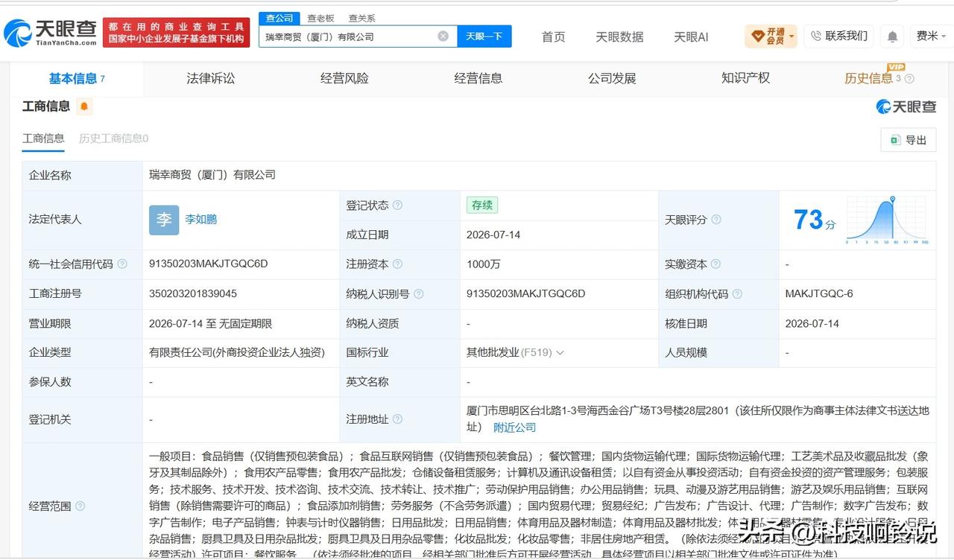Click the 联系我们 phone button
The image size is (954, 560).
[x=839, y=36]
